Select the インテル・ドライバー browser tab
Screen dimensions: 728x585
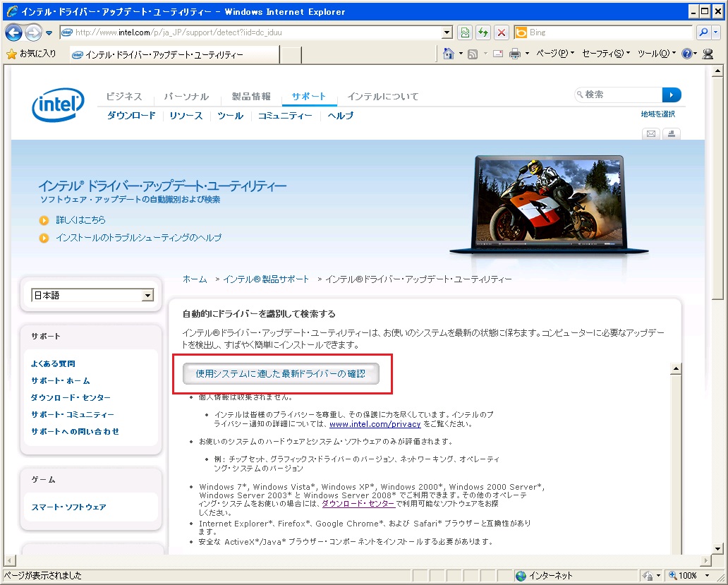point(174,55)
